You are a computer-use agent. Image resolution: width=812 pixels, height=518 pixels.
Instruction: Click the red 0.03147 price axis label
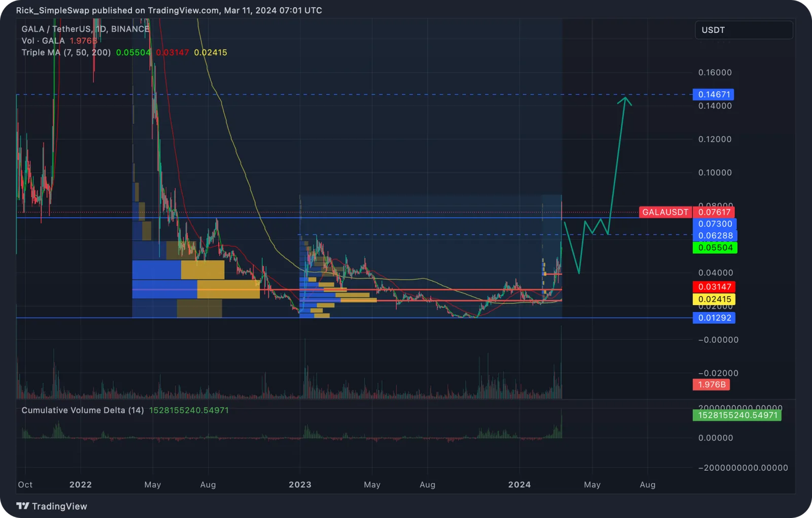pyautogui.click(x=714, y=287)
